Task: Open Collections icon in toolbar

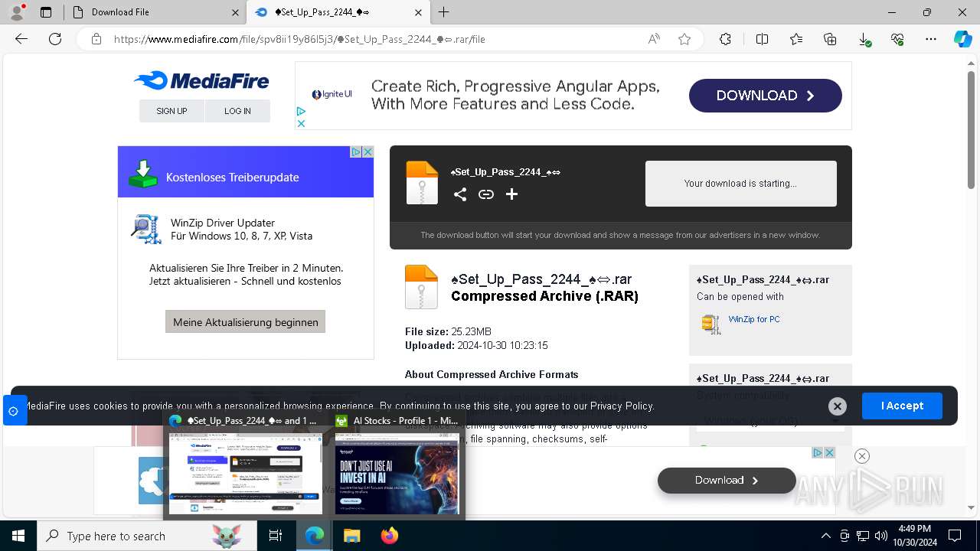Action: [830, 39]
